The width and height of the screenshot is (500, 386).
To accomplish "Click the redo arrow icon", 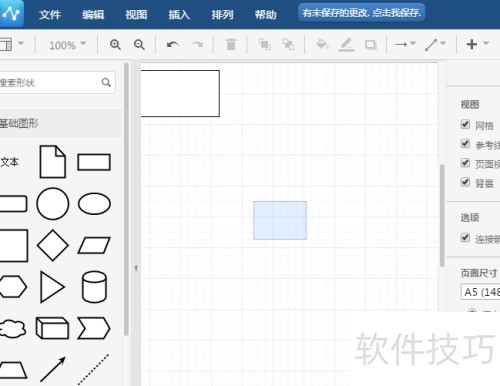I will pyautogui.click(x=197, y=44).
